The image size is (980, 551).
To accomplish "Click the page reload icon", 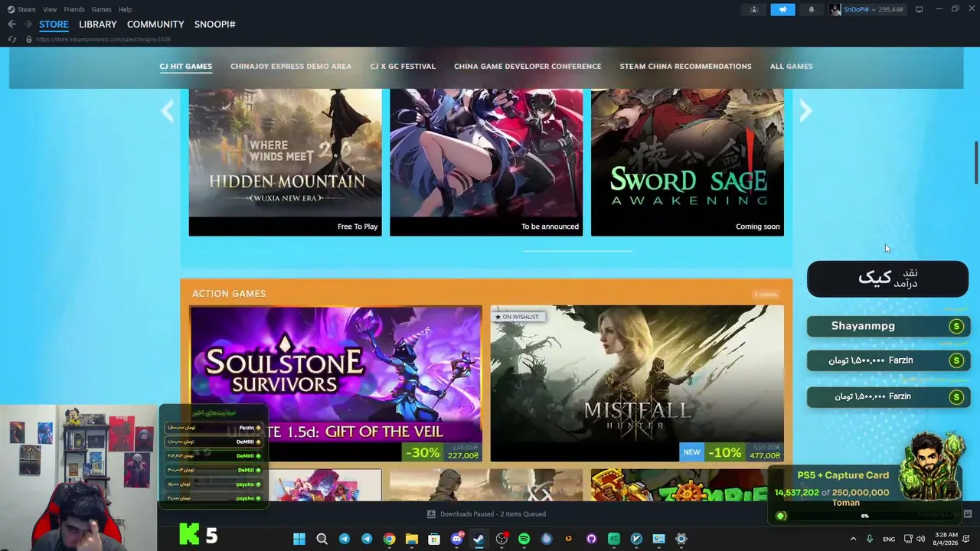I will (x=12, y=39).
